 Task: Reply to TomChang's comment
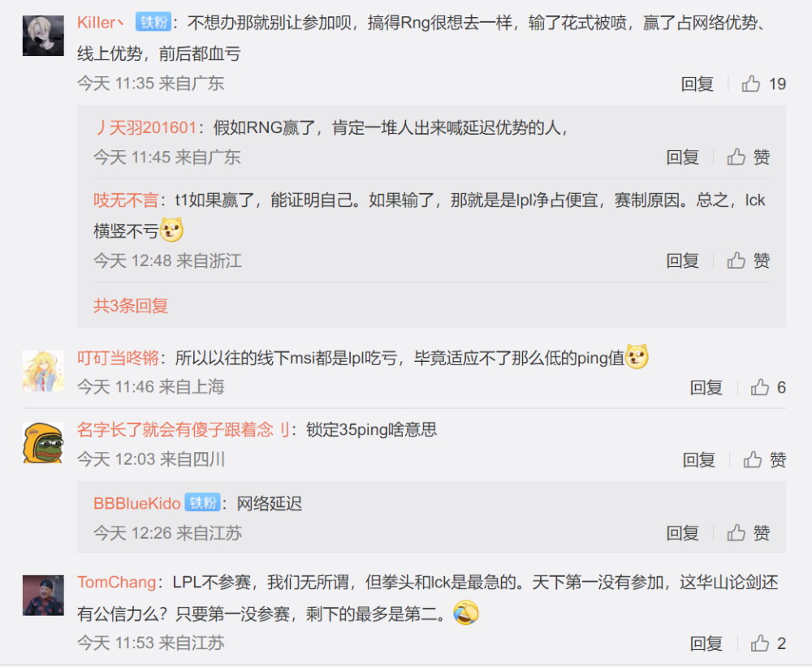click(x=706, y=643)
